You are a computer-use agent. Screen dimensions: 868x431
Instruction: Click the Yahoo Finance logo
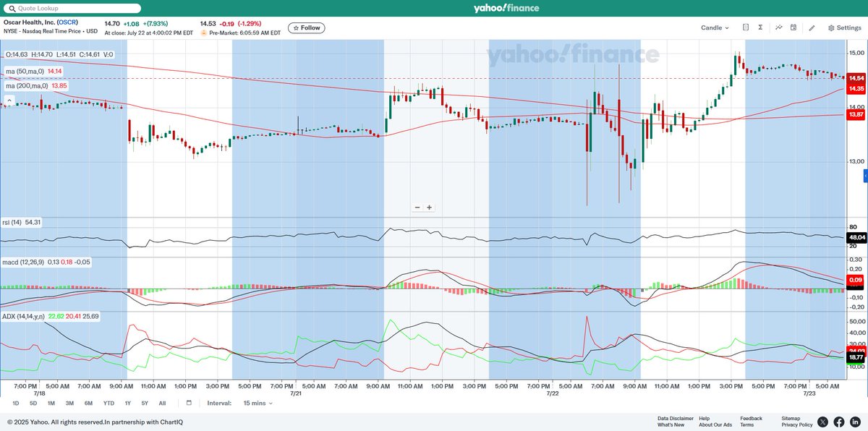(x=506, y=8)
